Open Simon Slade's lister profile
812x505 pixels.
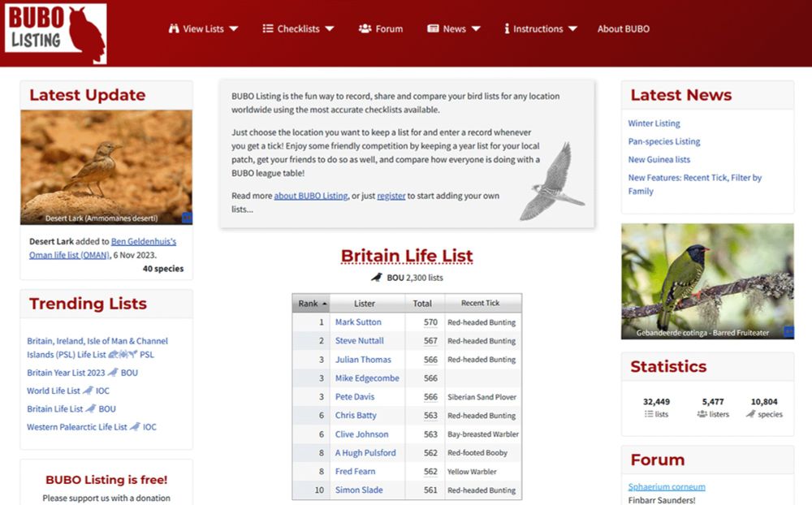tap(359, 490)
